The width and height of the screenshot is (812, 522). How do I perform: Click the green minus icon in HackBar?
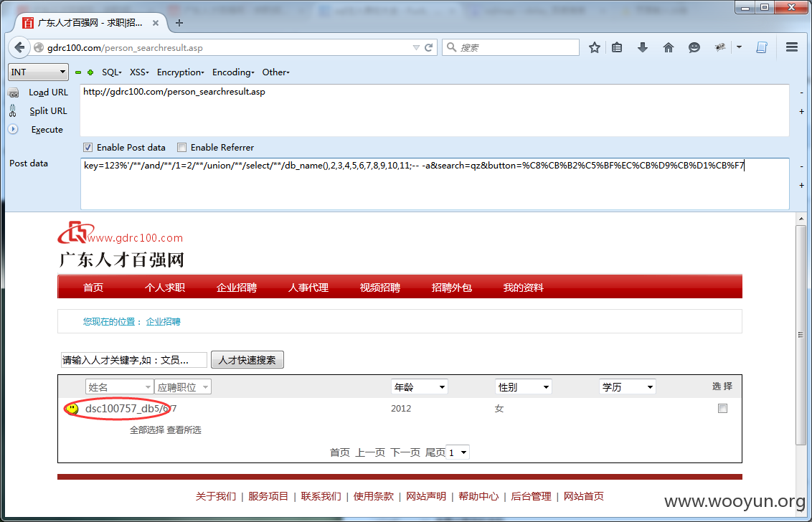78,72
